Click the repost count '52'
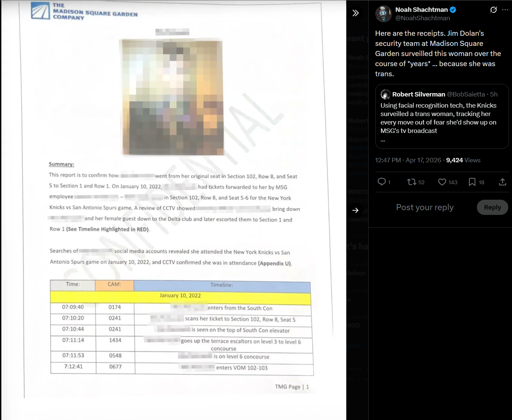512x420 pixels. click(422, 183)
